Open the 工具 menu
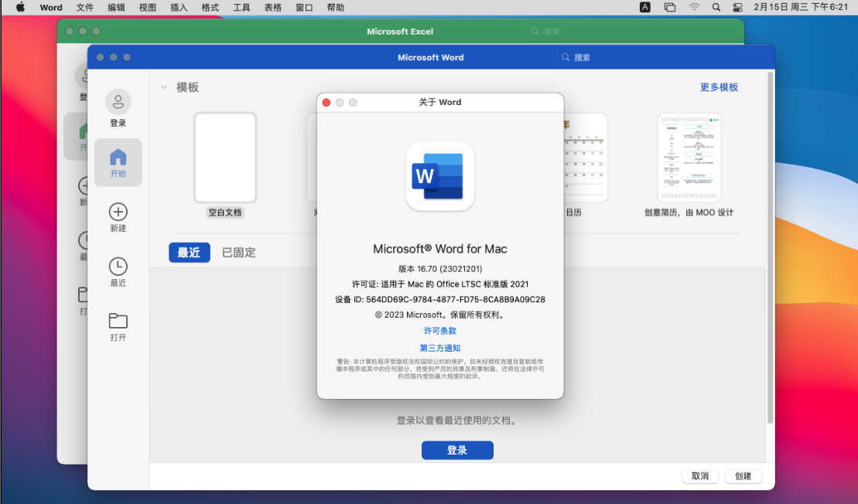Viewport: 858px width, 504px height. coord(241,7)
